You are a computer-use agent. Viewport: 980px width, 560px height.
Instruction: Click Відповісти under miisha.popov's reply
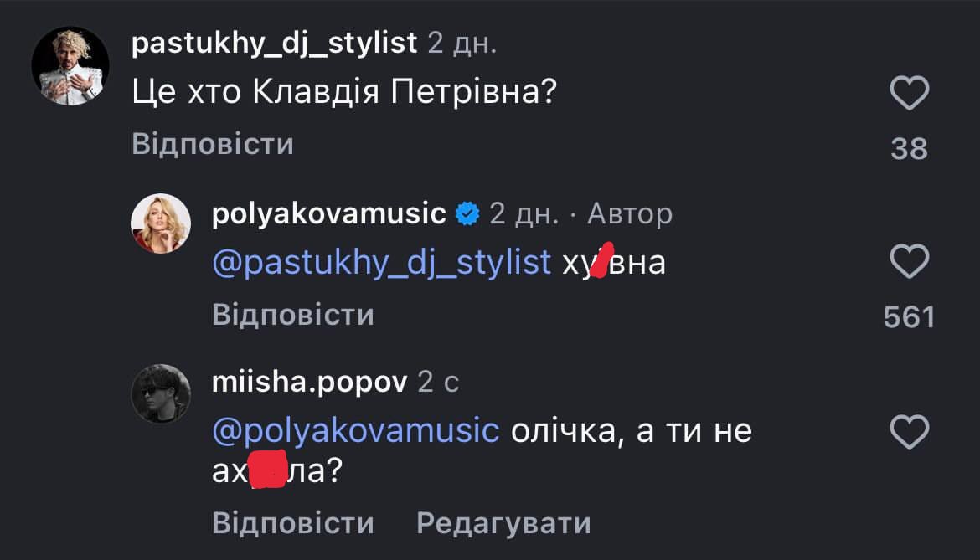[x=293, y=523]
